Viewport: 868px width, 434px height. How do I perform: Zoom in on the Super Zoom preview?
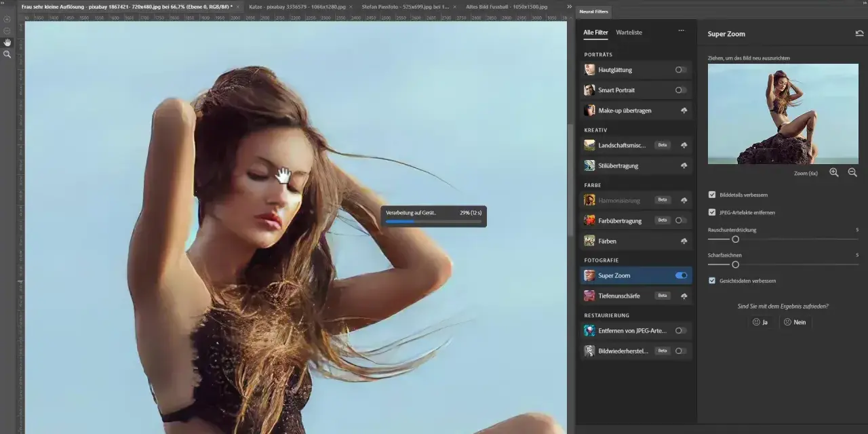pyautogui.click(x=834, y=173)
